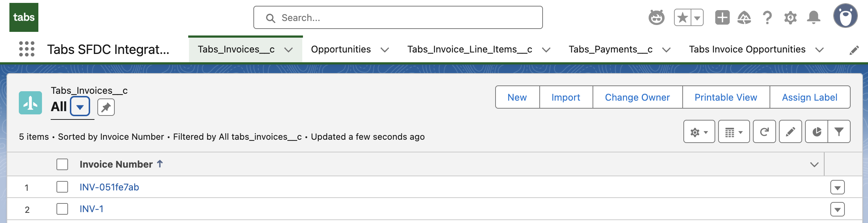This screenshot has height=223, width=868.
Task: Expand the list view controls gear menu
Action: pos(699,132)
